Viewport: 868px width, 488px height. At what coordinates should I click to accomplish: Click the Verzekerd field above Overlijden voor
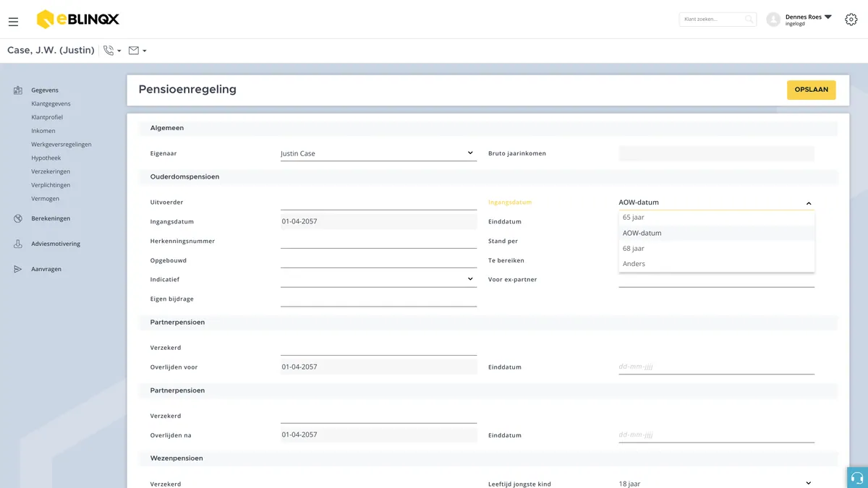coord(378,348)
